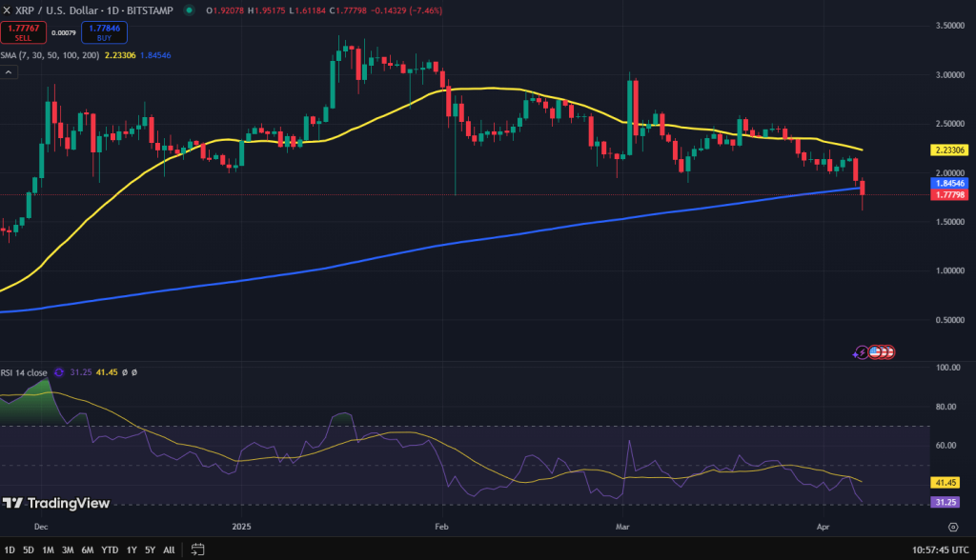The image size is (976, 560).
Task: Set the time range to 3M
Action: pyautogui.click(x=68, y=550)
